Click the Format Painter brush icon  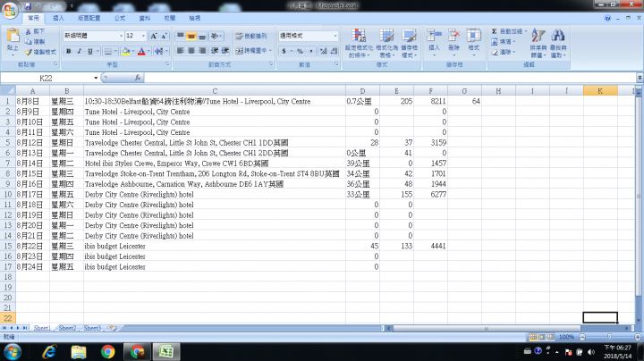(29, 52)
